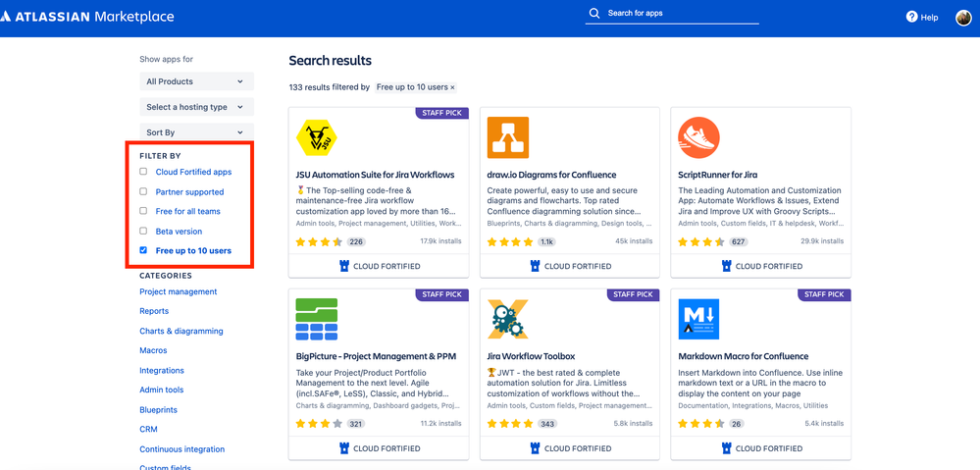Select the CRM category
This screenshot has width=980, height=470.
[x=148, y=430]
